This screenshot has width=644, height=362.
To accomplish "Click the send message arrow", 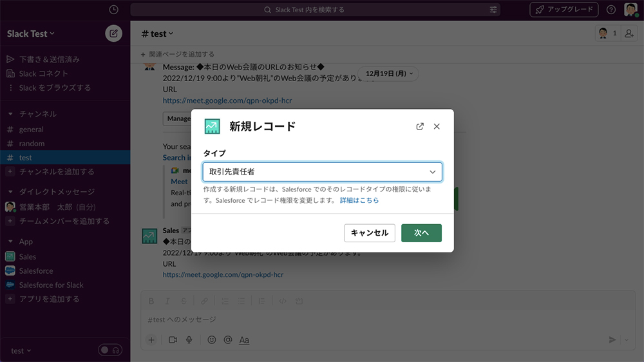I will point(612,340).
